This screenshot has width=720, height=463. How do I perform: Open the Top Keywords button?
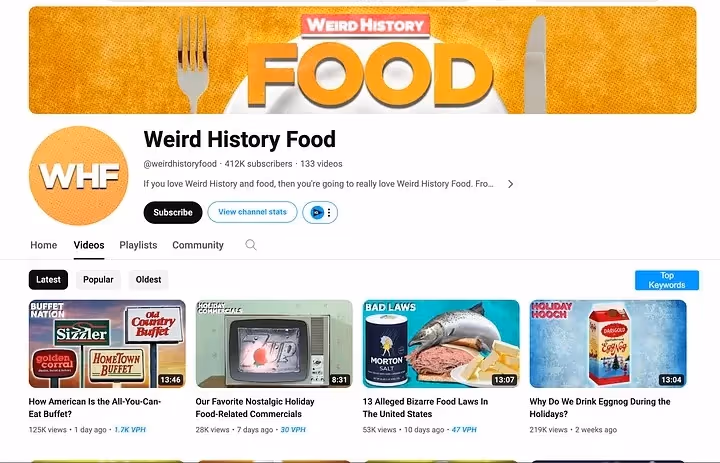667,280
